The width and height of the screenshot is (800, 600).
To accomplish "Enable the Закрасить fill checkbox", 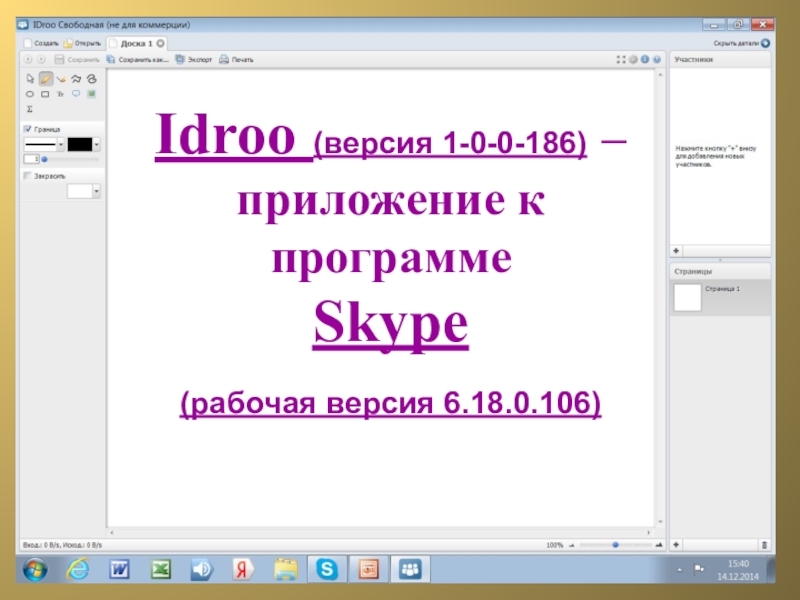I will pyautogui.click(x=27, y=175).
